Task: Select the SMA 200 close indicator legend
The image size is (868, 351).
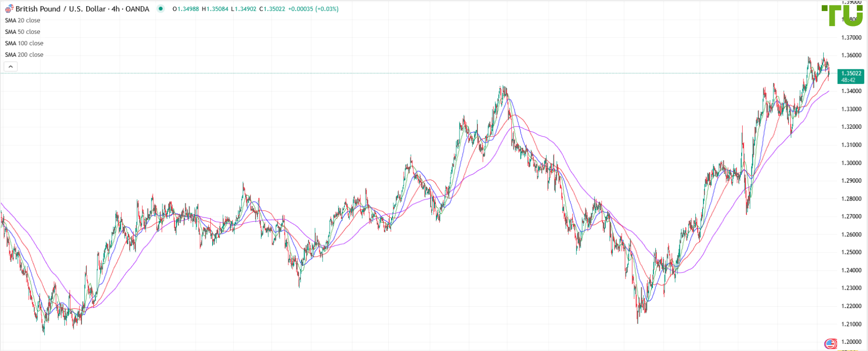Action: (x=24, y=55)
